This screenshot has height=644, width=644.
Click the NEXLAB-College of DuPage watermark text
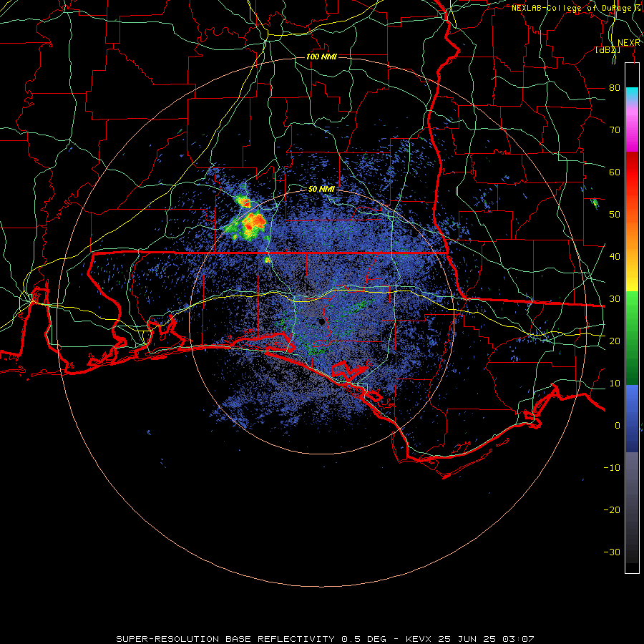[x=577, y=8]
